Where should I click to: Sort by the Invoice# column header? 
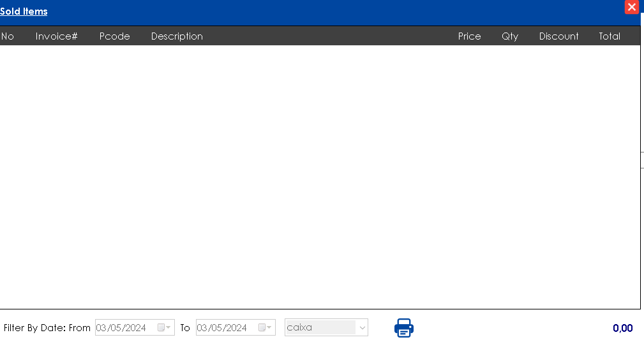pos(56,36)
